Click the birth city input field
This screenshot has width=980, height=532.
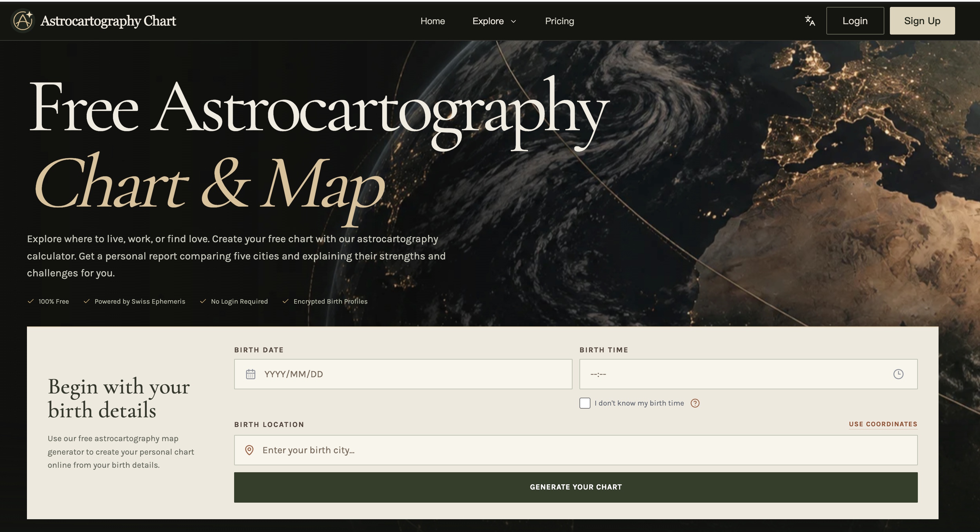[x=576, y=450]
